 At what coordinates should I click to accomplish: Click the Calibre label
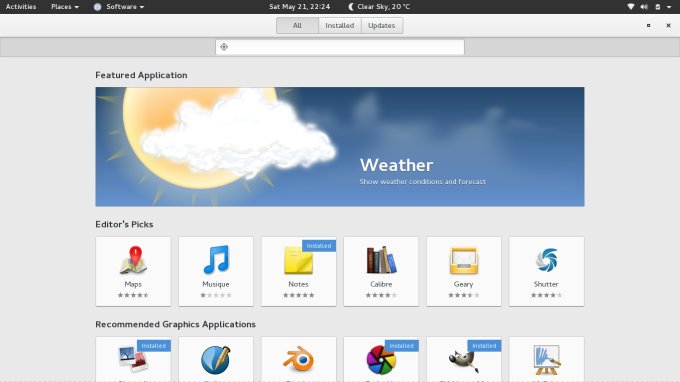click(x=381, y=284)
